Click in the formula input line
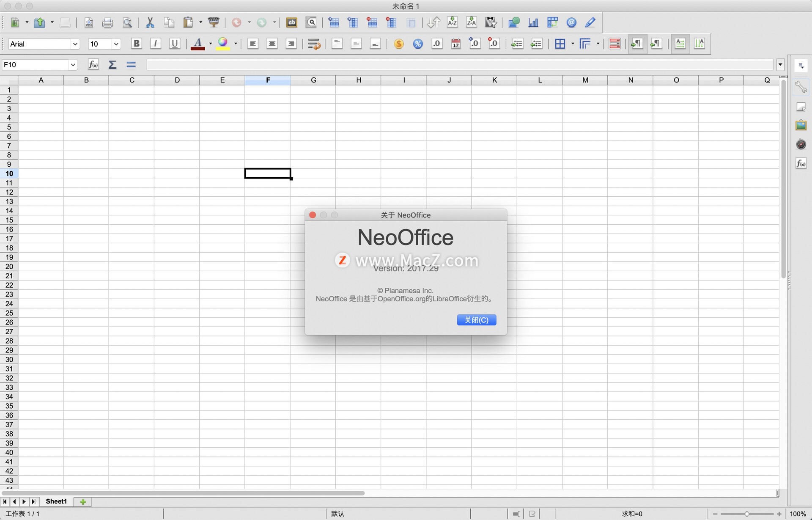 (460, 65)
